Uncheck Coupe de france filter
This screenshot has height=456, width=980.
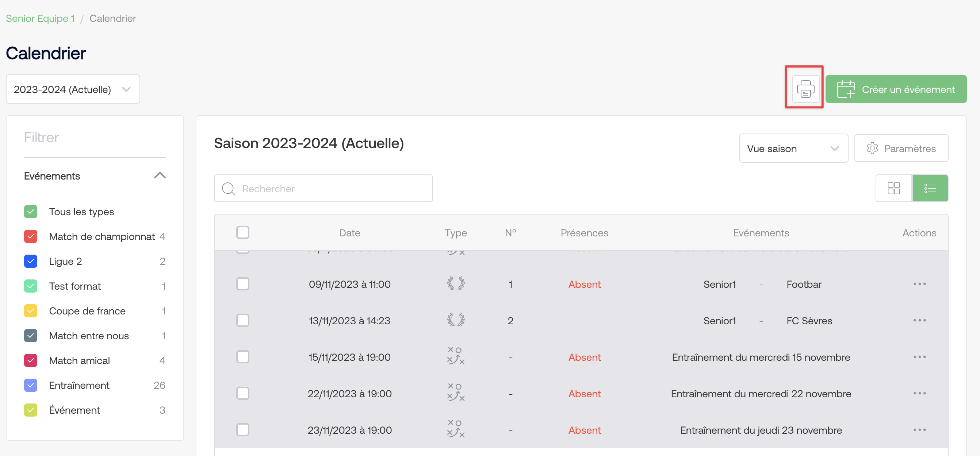click(x=30, y=311)
